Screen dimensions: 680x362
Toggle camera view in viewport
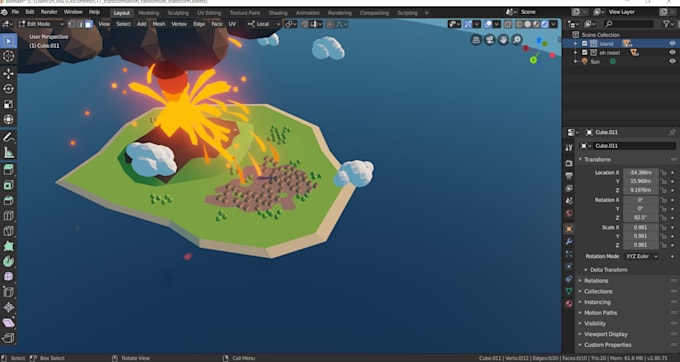490,40
